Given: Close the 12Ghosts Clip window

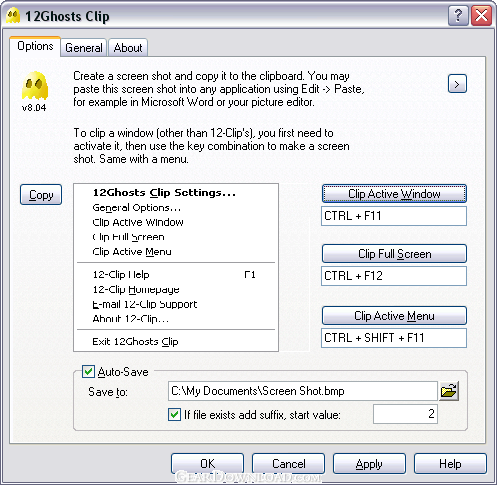Looking at the screenshot, I should click(481, 15).
